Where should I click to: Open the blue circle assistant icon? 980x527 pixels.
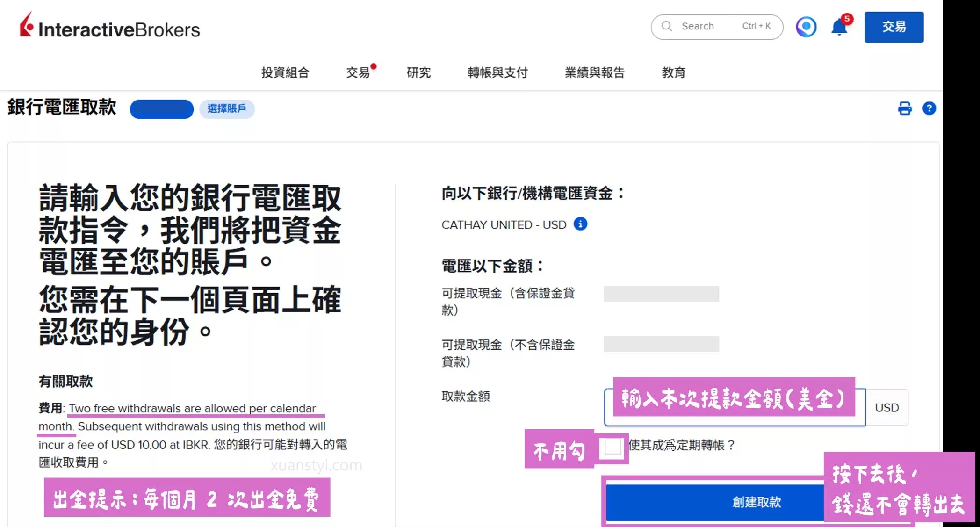(x=806, y=27)
